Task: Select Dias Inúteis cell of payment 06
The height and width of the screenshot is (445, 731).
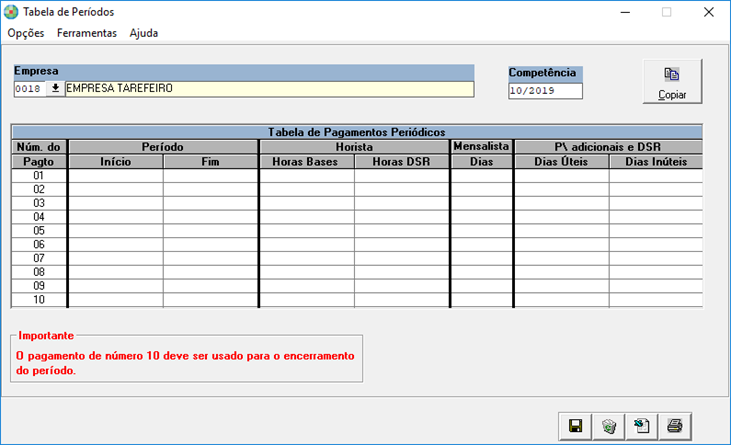Action: pos(656,244)
